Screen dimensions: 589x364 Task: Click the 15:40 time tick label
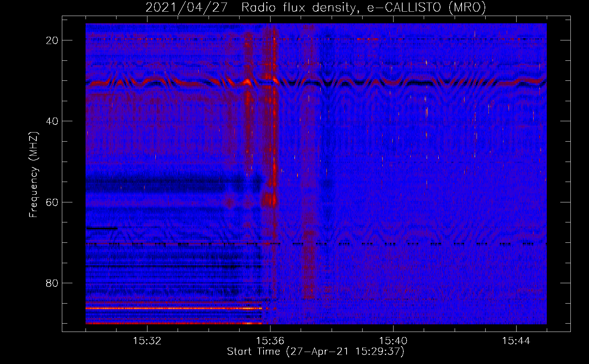(393, 341)
